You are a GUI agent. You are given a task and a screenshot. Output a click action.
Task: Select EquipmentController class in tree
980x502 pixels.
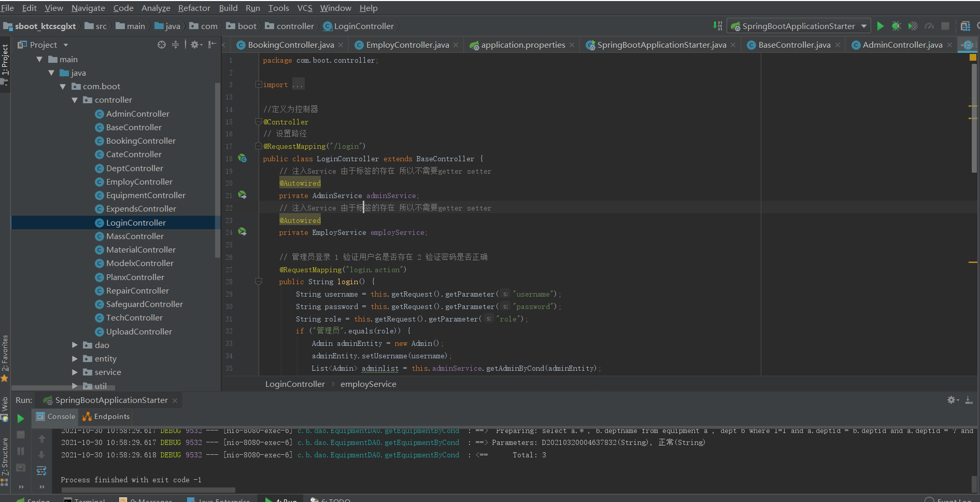[x=146, y=195]
